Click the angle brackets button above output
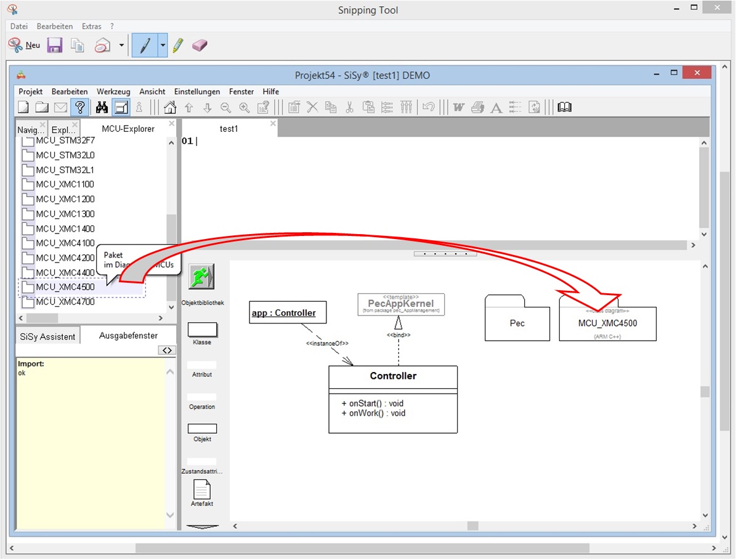 (x=166, y=350)
